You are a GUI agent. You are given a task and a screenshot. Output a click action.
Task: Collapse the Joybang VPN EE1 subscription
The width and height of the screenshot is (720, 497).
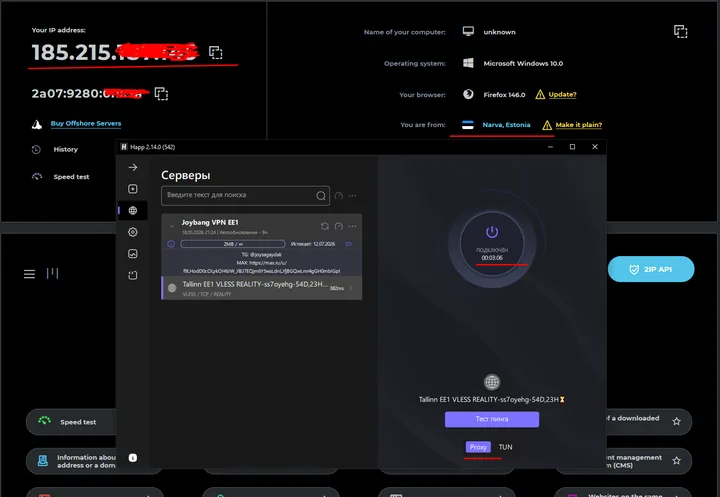[x=172, y=226]
